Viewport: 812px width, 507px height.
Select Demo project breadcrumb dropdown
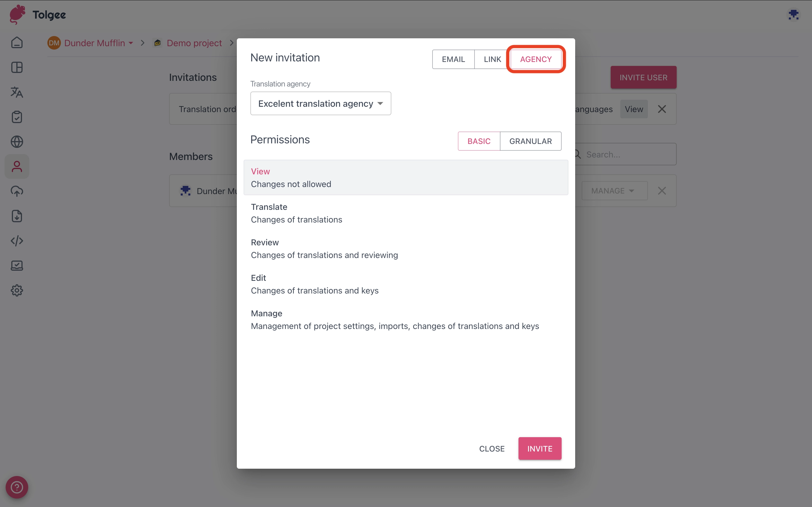tap(194, 43)
